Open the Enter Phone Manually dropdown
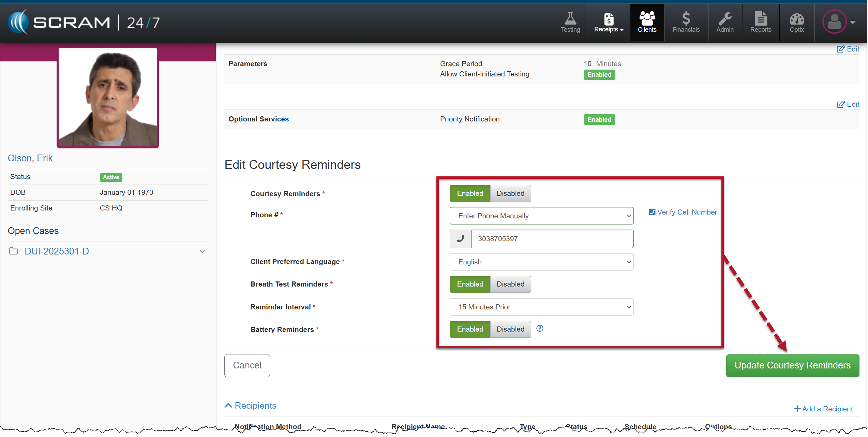Image resolution: width=868 pixels, height=437 pixels. [541, 216]
